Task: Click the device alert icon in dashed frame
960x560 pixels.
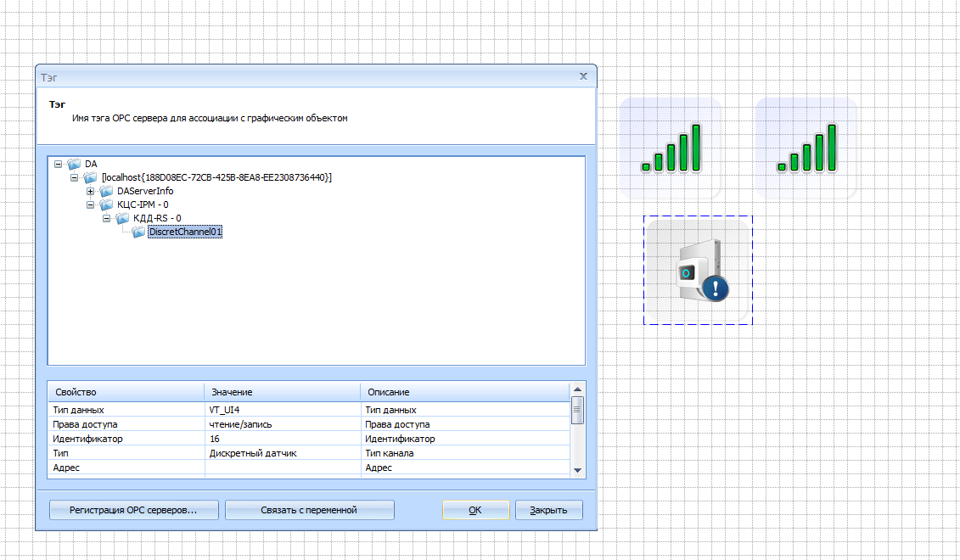Action: coord(698,270)
